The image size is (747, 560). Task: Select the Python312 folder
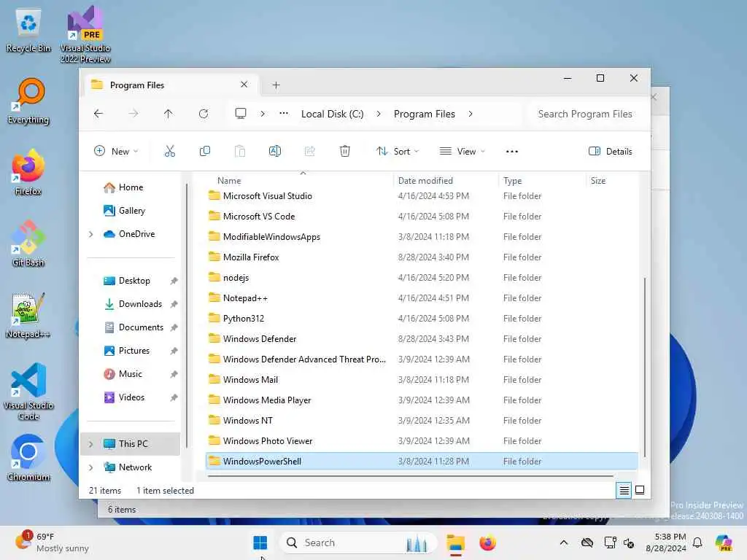(422, 319)
